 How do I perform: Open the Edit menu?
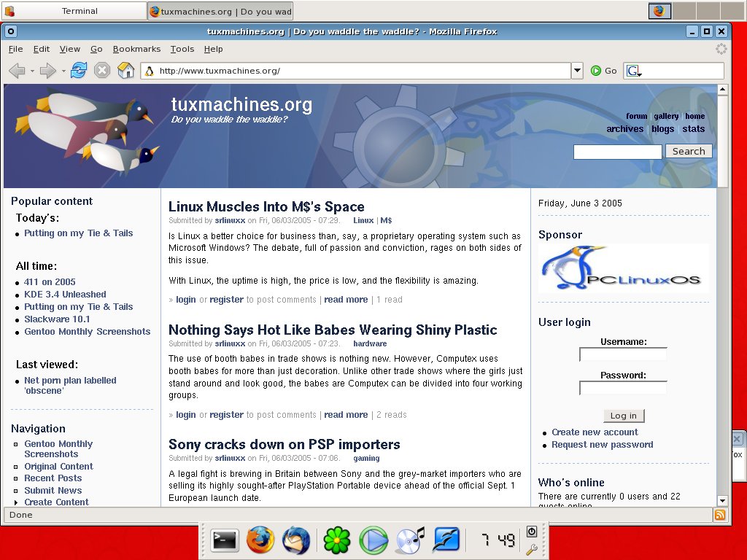tap(42, 49)
